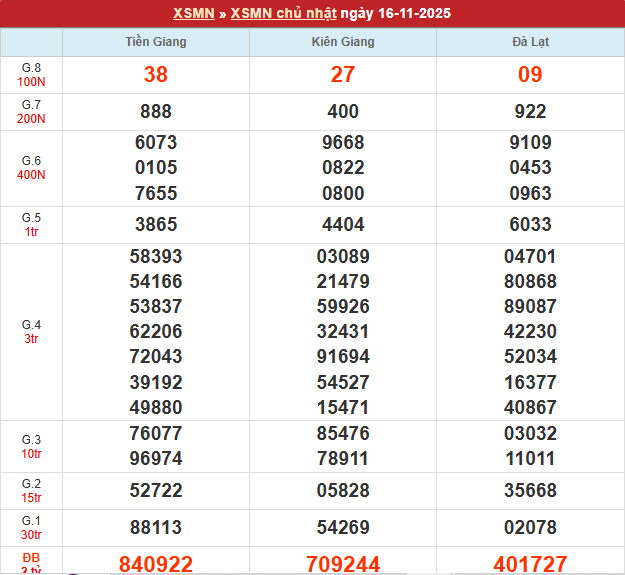Screen dimensions: 625x575
Task: Click the Kiên Giang column header
Action: [343, 41]
